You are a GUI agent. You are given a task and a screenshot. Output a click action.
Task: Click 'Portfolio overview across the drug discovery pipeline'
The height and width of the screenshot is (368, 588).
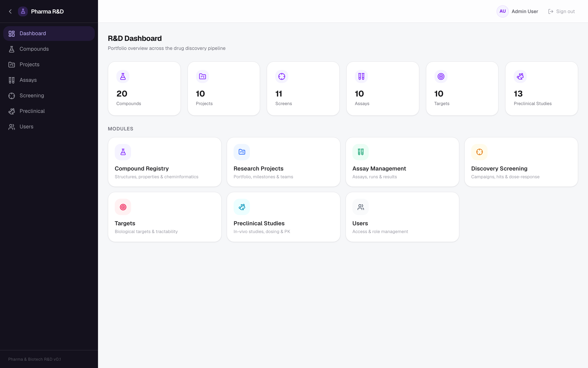(167, 48)
